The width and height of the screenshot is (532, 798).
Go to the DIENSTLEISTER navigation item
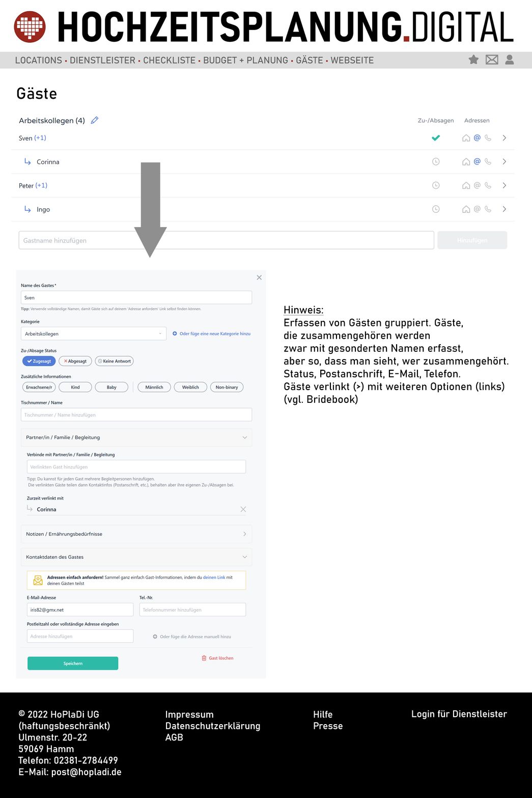point(102,60)
